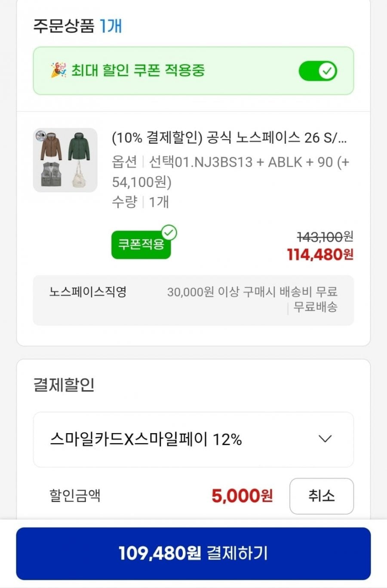Open the product title for 노스페이스 26 S/

pos(229,138)
